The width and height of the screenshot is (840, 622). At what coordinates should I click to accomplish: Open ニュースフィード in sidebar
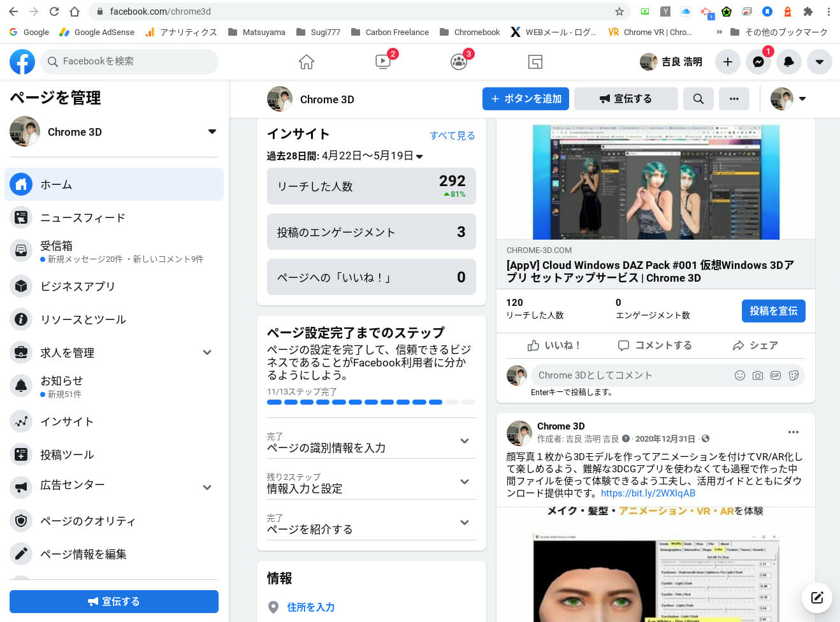tap(114, 217)
